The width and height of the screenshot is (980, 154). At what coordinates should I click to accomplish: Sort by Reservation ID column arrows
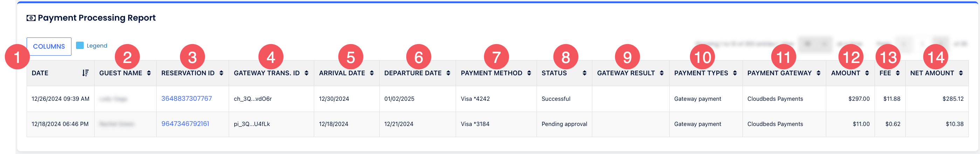click(221, 73)
